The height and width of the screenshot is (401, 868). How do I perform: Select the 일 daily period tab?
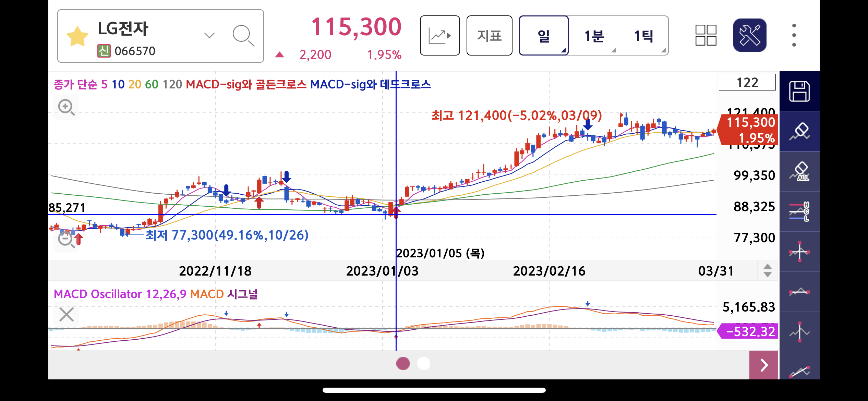point(543,36)
